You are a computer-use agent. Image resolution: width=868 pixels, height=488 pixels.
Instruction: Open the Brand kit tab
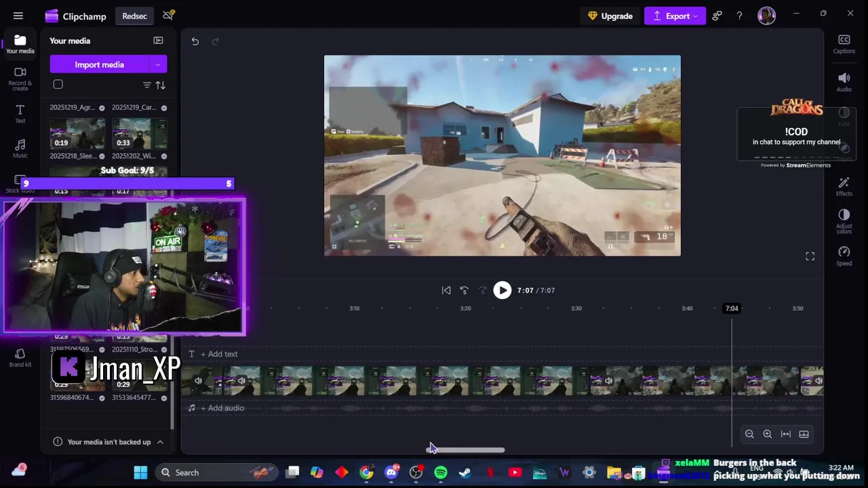coord(20,358)
